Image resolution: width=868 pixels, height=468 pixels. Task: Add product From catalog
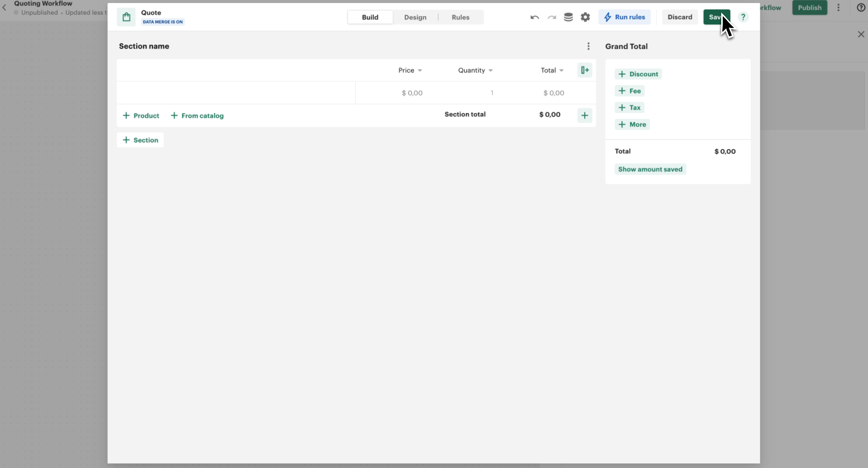(197, 116)
